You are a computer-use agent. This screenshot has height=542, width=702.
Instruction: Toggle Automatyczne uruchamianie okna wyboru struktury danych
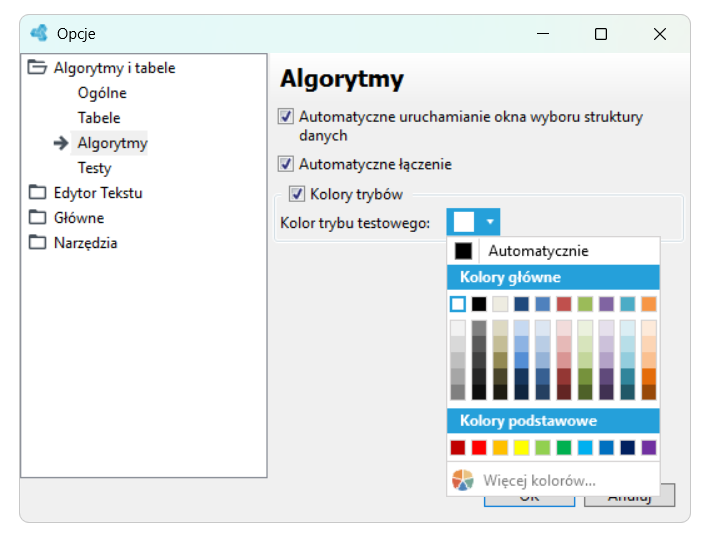click(286, 116)
